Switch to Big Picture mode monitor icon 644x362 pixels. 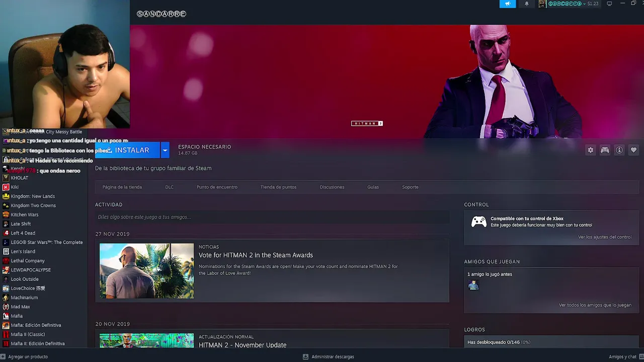pos(609,4)
